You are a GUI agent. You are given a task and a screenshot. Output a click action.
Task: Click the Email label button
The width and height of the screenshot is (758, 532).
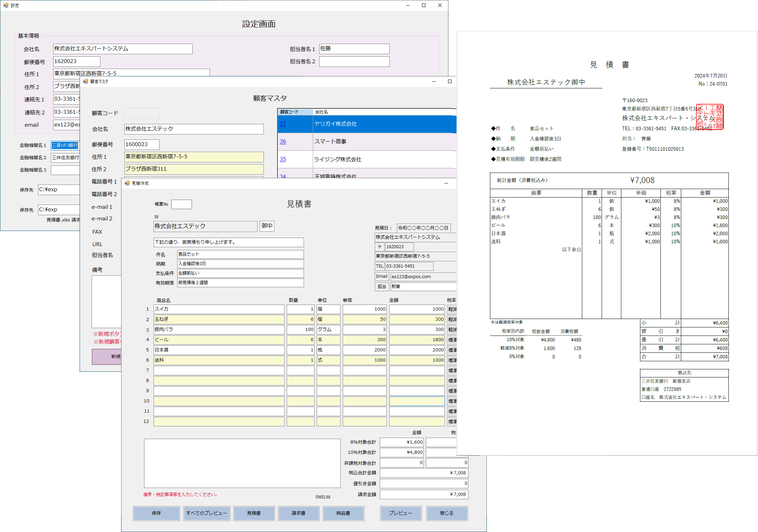click(x=381, y=276)
